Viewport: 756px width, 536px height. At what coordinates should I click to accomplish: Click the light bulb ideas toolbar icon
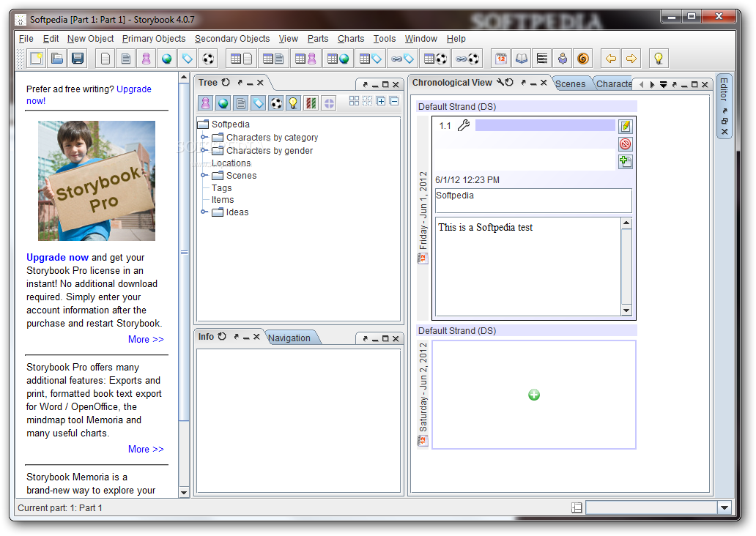[x=658, y=59]
